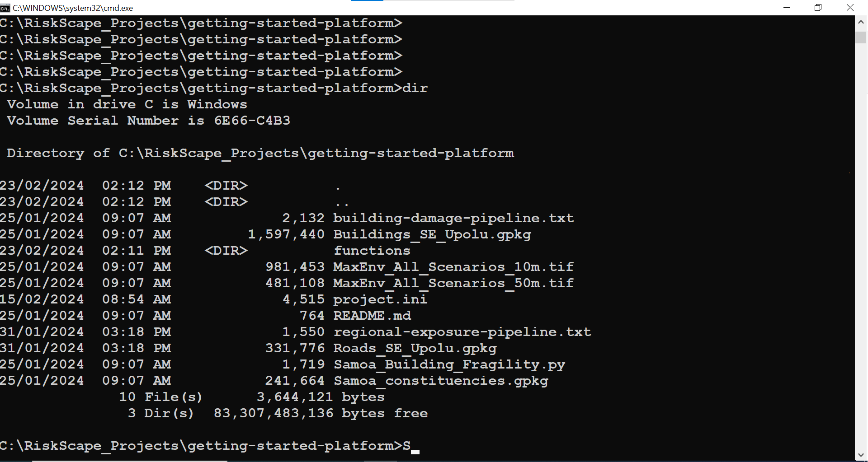Minimize the cmd.exe window
The height and width of the screenshot is (462, 868).
coord(787,8)
